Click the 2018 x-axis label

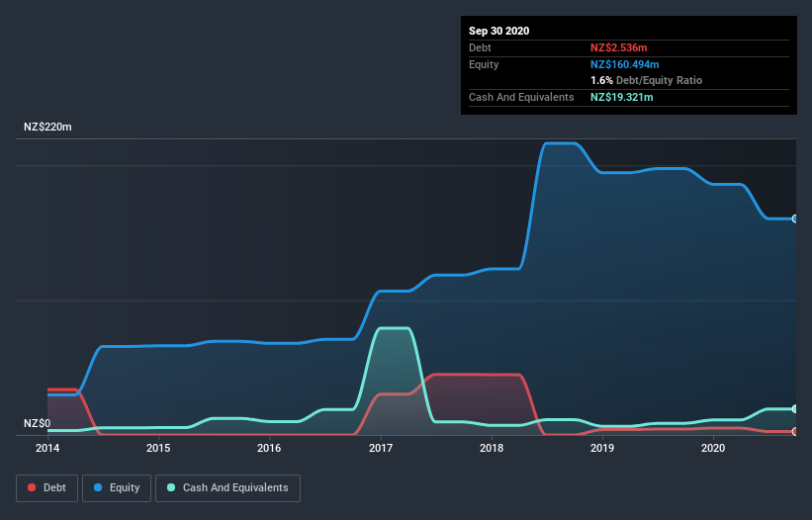[x=491, y=448]
